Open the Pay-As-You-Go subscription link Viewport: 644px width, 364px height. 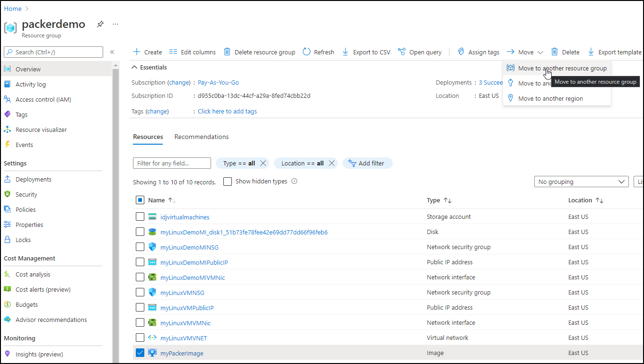point(218,82)
